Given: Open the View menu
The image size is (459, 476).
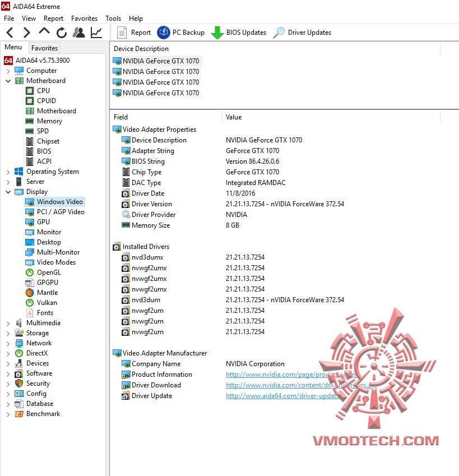Looking at the screenshot, I should coord(29,19).
